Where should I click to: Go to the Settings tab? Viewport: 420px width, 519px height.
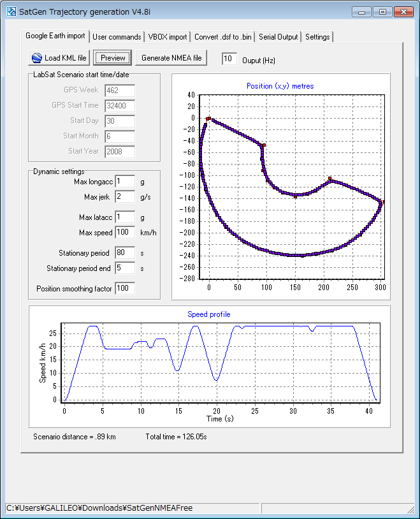[x=317, y=37]
